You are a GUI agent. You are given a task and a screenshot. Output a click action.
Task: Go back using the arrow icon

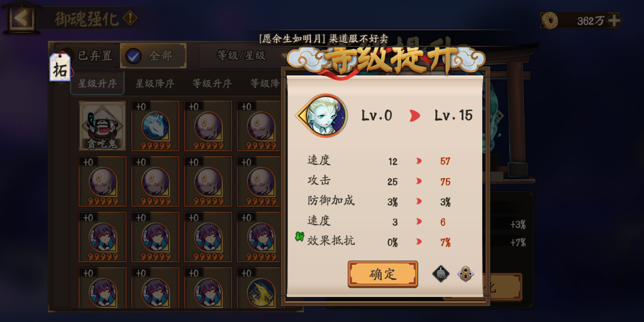[21, 18]
